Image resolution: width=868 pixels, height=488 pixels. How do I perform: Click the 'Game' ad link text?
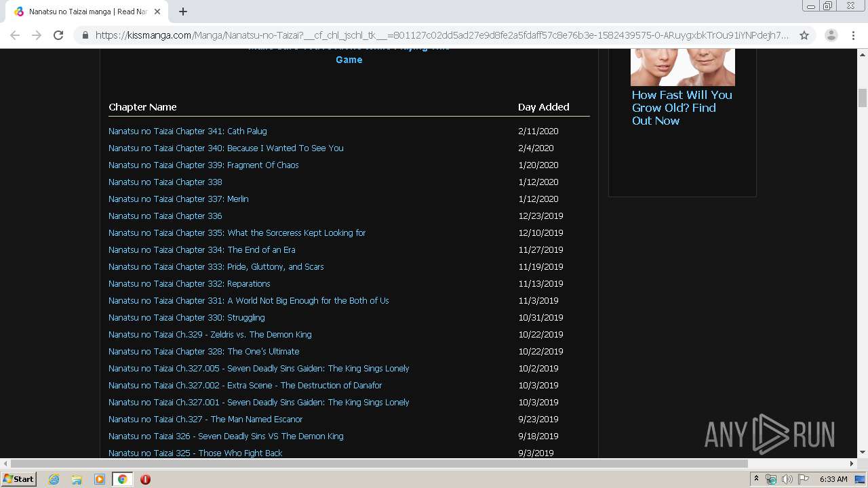pyautogui.click(x=349, y=60)
